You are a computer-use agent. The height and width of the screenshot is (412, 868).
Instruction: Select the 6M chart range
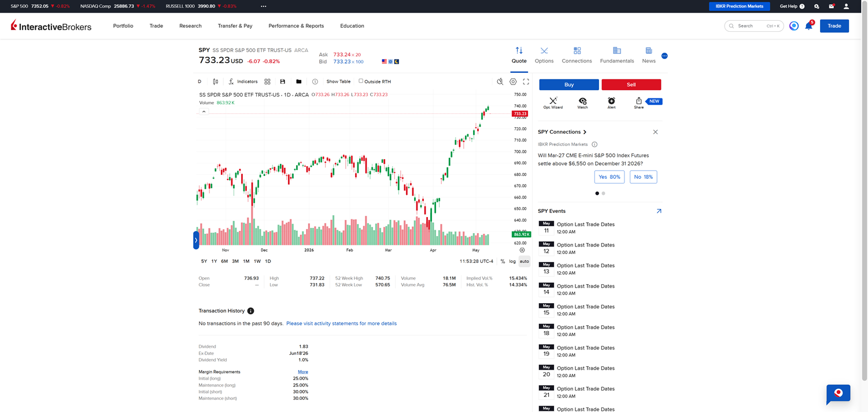[x=224, y=262]
